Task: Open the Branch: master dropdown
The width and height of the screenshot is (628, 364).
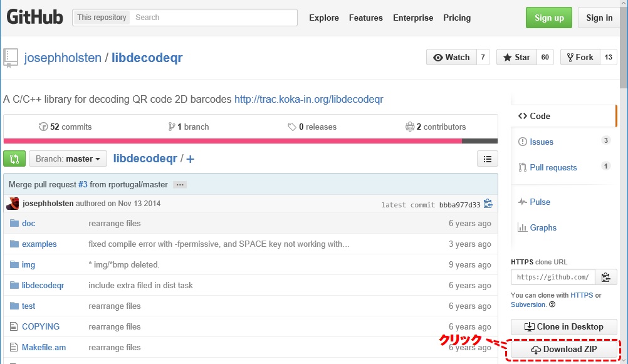Action: coord(68,159)
